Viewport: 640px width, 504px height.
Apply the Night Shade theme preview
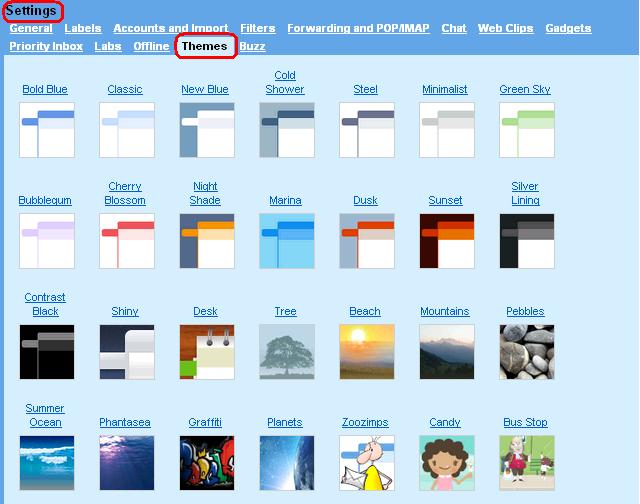(x=207, y=241)
